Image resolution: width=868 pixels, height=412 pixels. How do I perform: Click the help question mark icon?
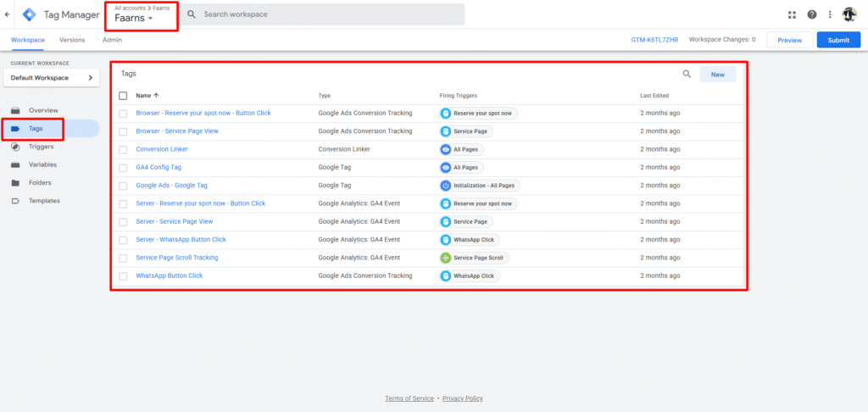point(812,14)
